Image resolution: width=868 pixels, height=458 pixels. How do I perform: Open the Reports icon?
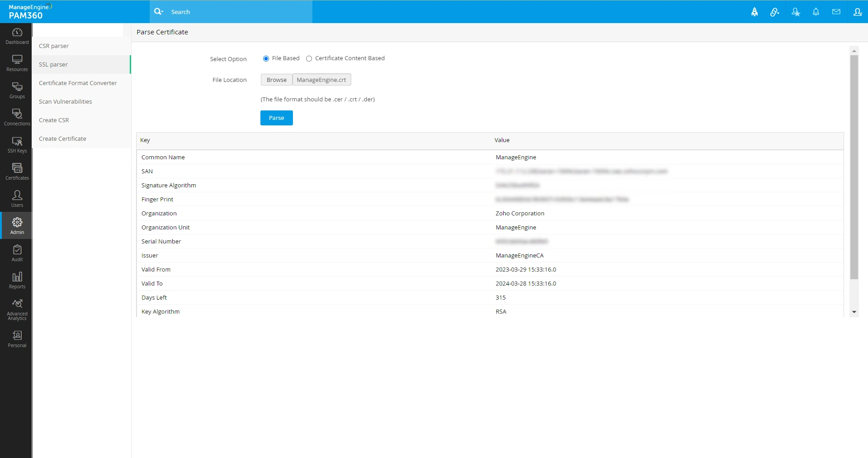[17, 281]
